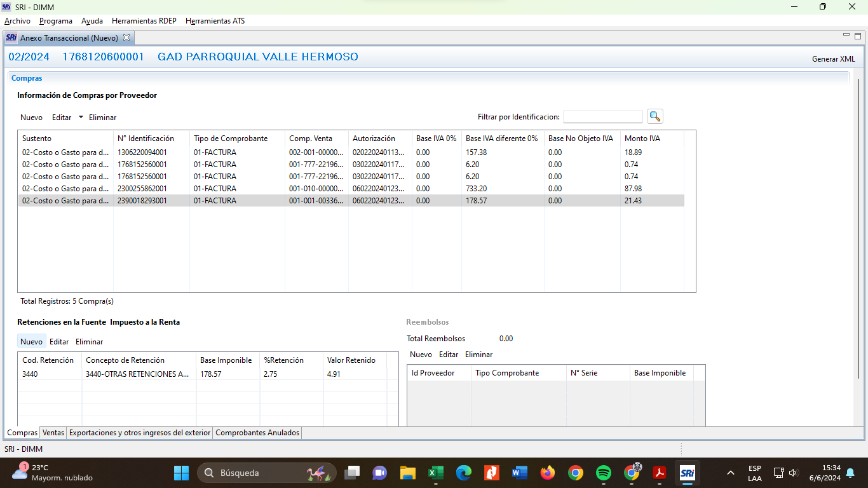Open Microsoft Word from the taskbar
The width and height of the screenshot is (868, 488).
tap(520, 473)
